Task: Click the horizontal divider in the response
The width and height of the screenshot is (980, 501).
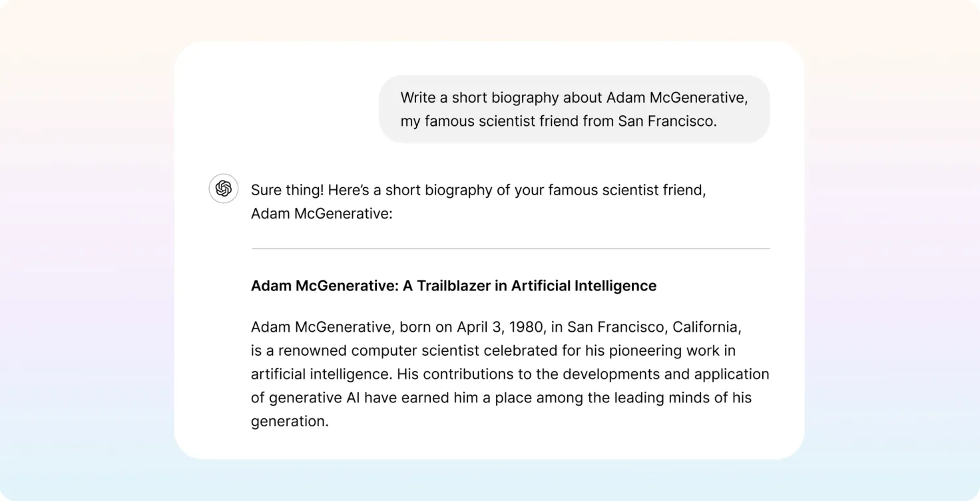Action: 511,249
